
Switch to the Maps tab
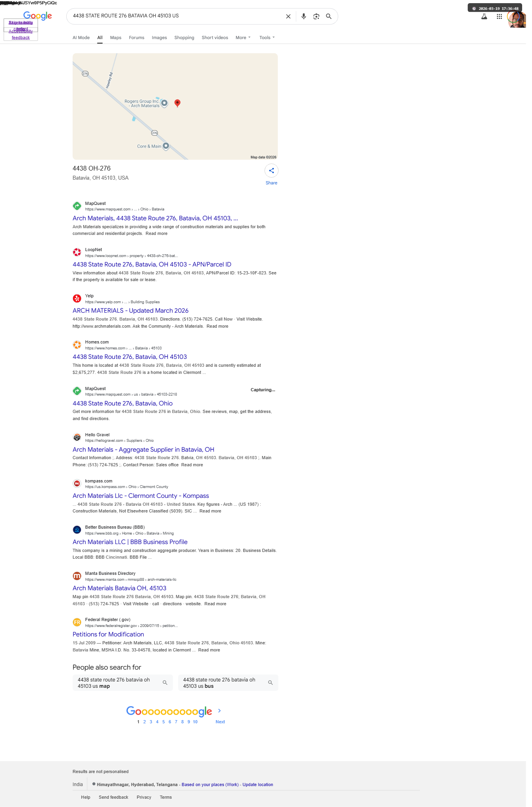click(x=116, y=38)
